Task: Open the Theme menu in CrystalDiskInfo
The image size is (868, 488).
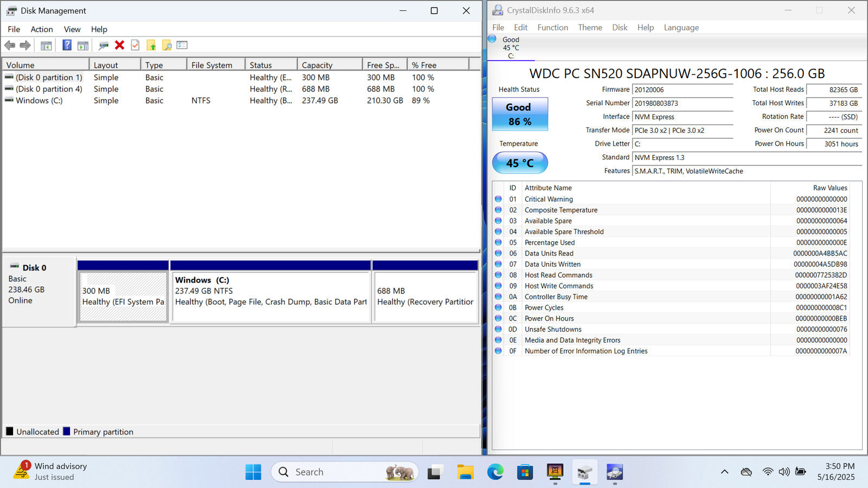Action: 590,28
